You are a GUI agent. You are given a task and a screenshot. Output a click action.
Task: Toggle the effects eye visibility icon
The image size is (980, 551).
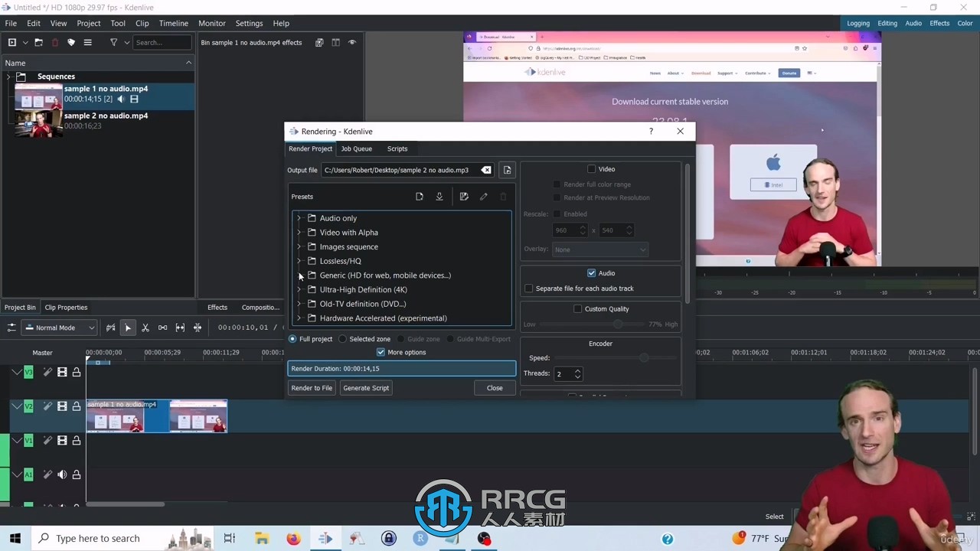(352, 43)
